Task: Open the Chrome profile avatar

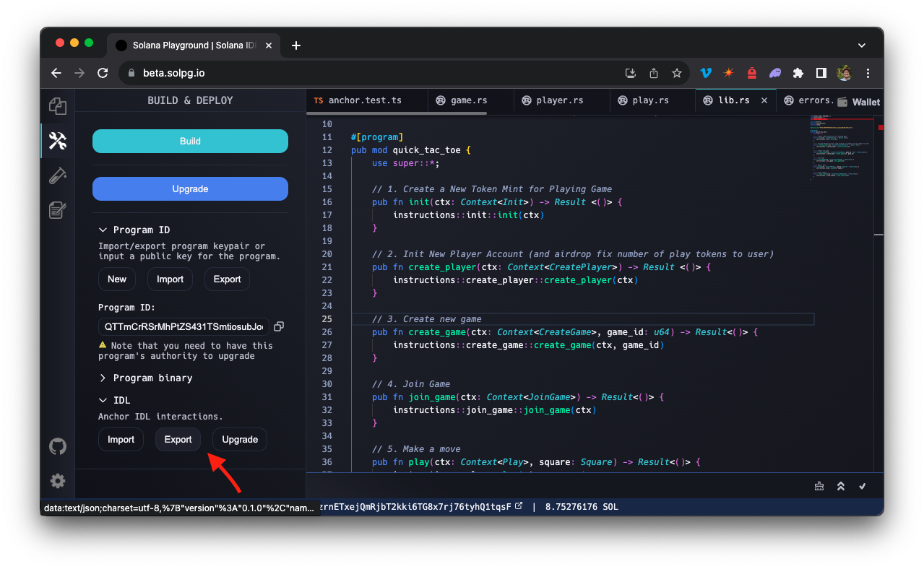Action: pos(845,73)
